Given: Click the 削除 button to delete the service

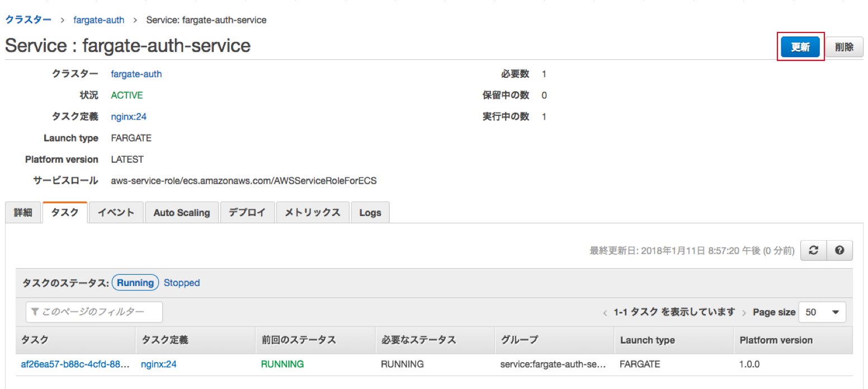Looking at the screenshot, I should pyautogui.click(x=844, y=47).
